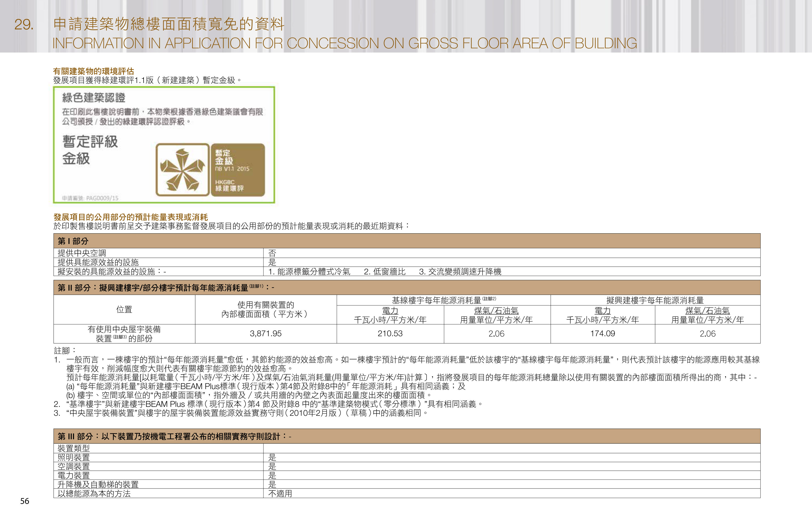Click the value 否 for central air conditioning
The width and height of the screenshot is (812, 525).
tap(272, 253)
